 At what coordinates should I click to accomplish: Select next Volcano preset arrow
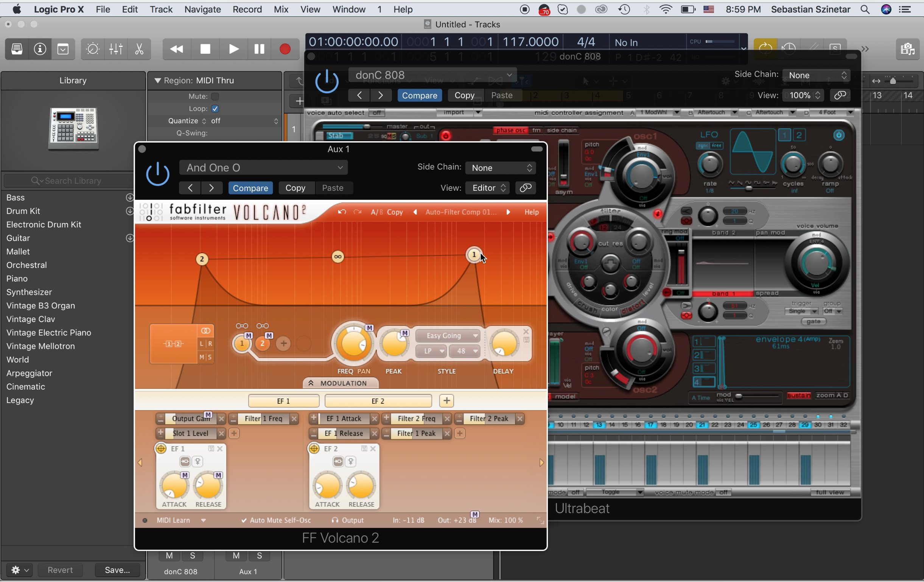(x=508, y=212)
